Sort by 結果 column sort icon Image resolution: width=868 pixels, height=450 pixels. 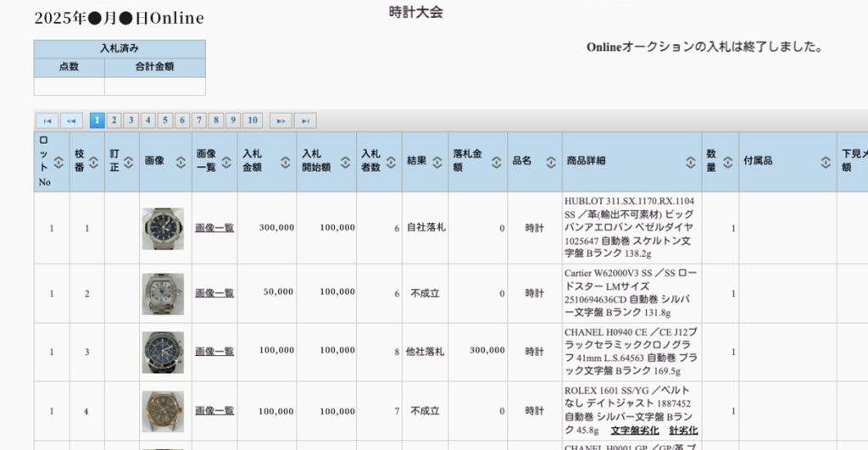(x=438, y=162)
